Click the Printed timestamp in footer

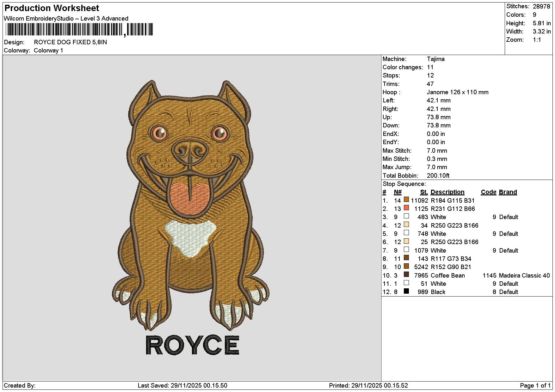tap(368, 386)
